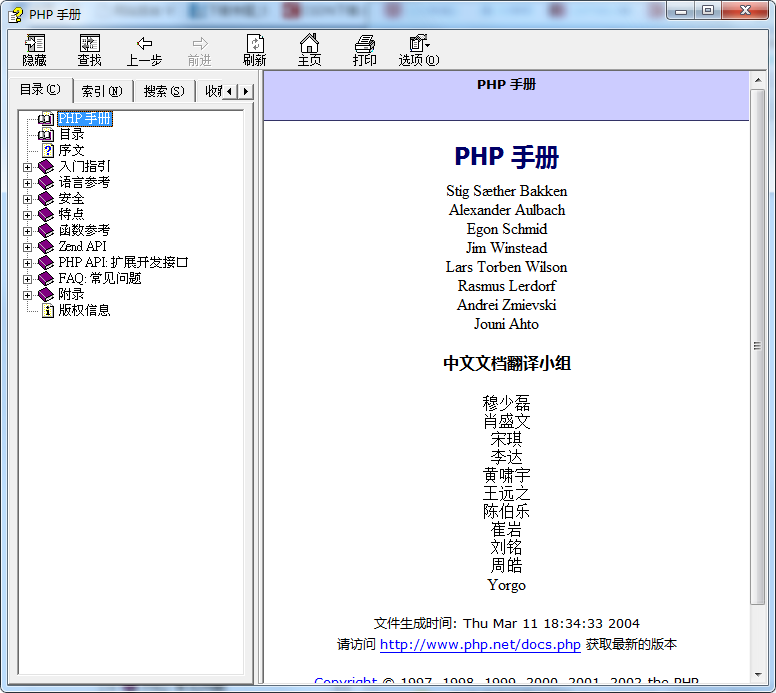This screenshot has height=693, width=776.
Task: Expand the 函数参考 tree node
Action: point(28,231)
